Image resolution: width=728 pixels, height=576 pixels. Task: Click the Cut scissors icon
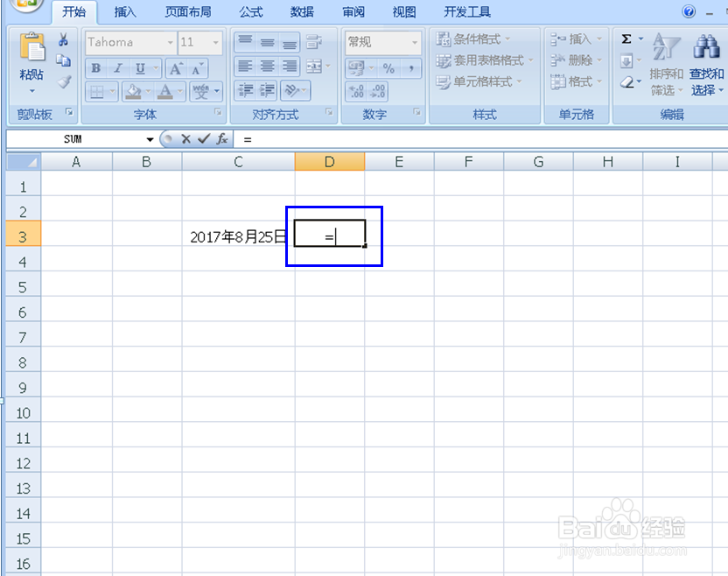click(x=63, y=39)
